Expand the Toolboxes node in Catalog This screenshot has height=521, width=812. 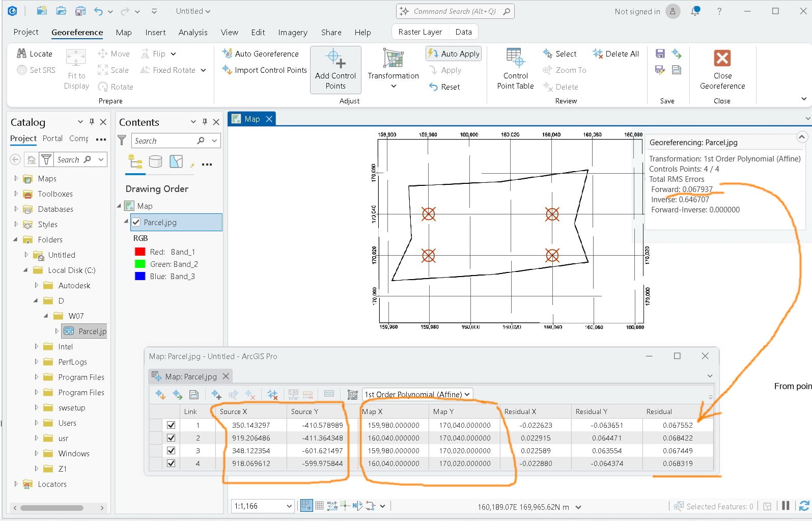point(16,194)
